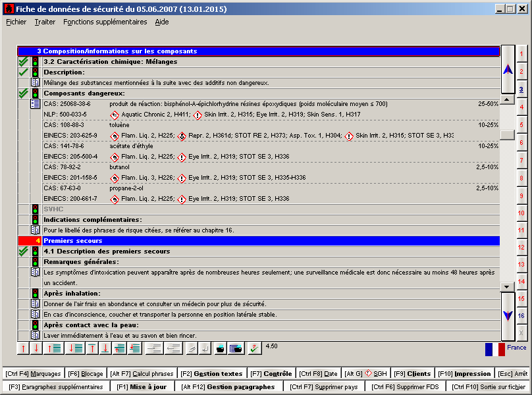Toggle green checkmark beside 3.2 Caractérisation chimique
The image size is (532, 395).
[24, 62]
